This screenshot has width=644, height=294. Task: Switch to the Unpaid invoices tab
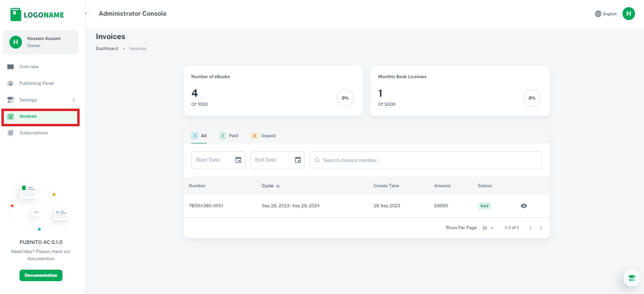coord(263,136)
